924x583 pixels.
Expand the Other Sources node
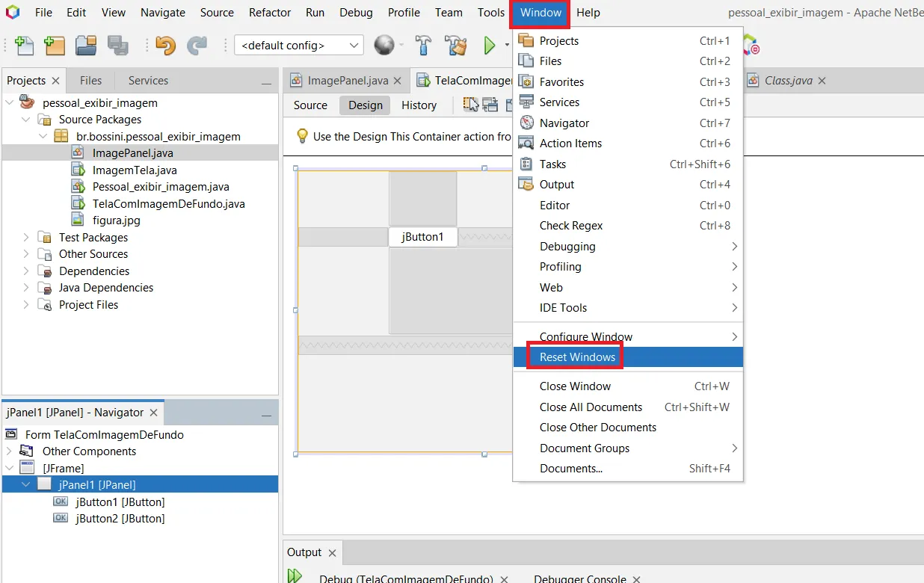tap(26, 253)
